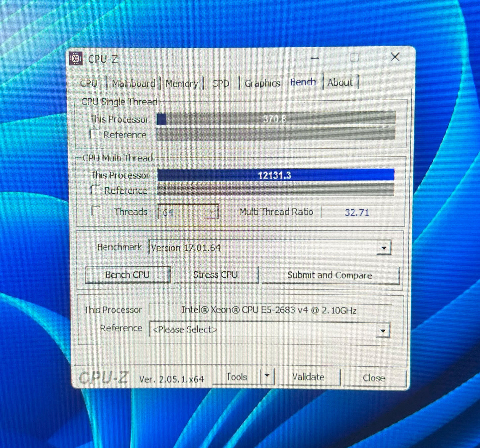
Task: Switch to the CPU tab
Action: pos(89,83)
